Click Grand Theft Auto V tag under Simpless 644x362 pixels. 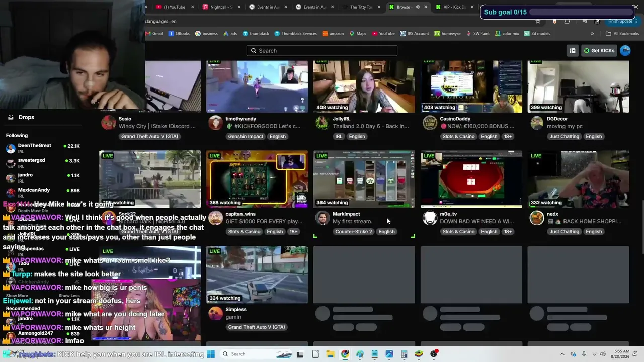click(x=256, y=327)
